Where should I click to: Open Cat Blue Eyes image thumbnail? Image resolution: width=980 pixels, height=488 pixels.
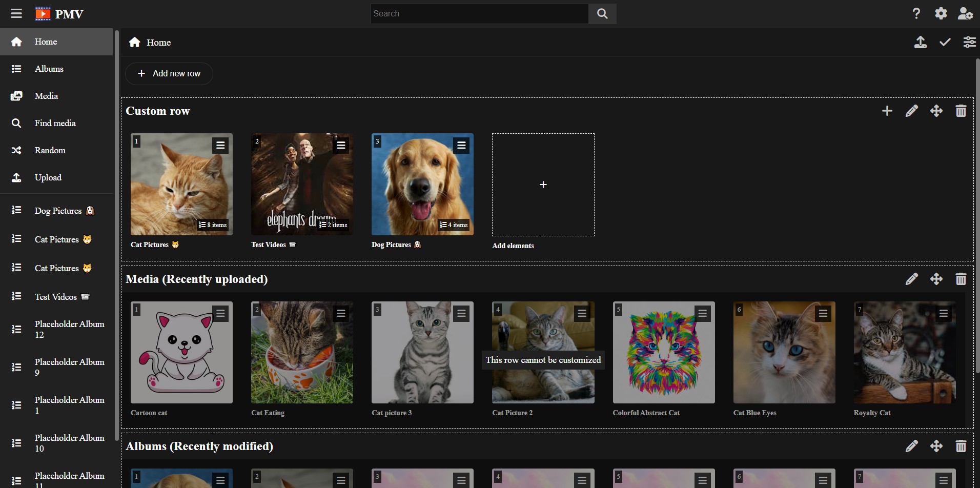click(x=784, y=353)
